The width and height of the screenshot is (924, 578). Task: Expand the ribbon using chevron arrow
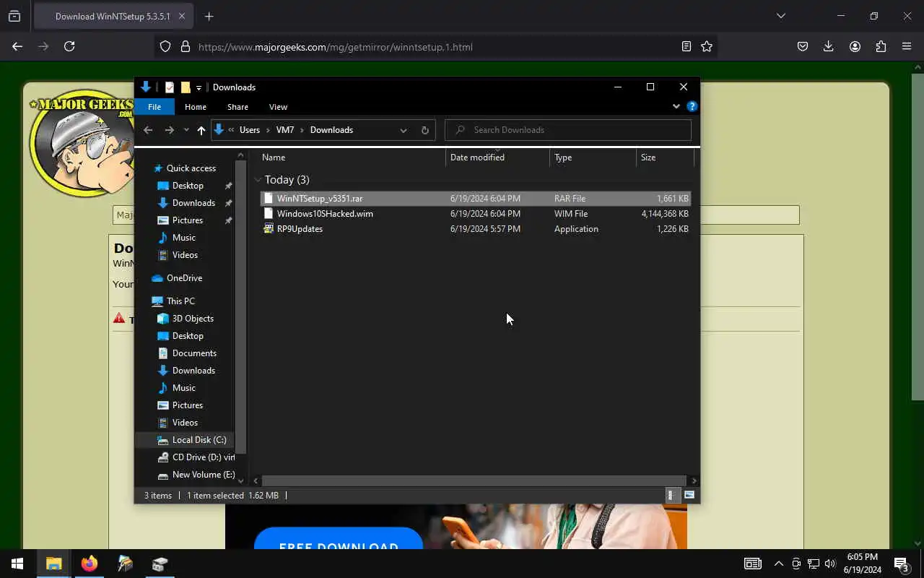676,106
